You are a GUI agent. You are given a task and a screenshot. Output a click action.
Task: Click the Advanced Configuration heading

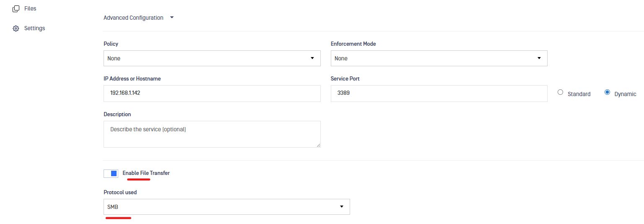click(133, 18)
